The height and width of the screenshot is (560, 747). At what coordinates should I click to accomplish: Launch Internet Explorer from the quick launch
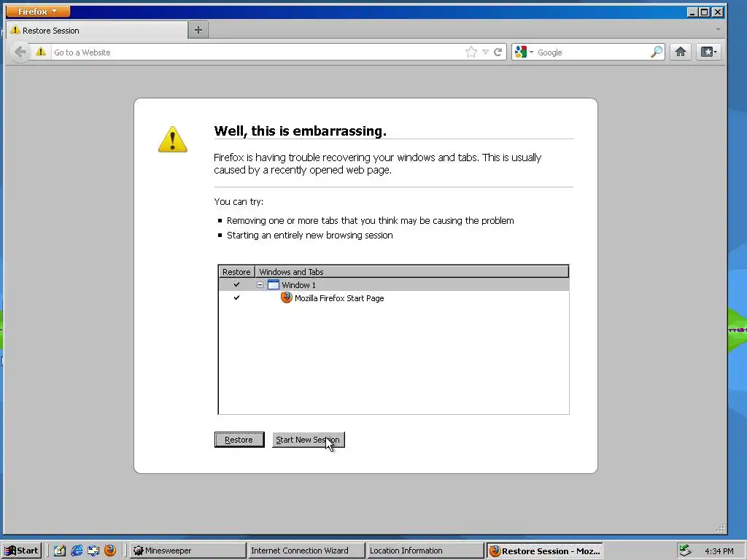77,551
